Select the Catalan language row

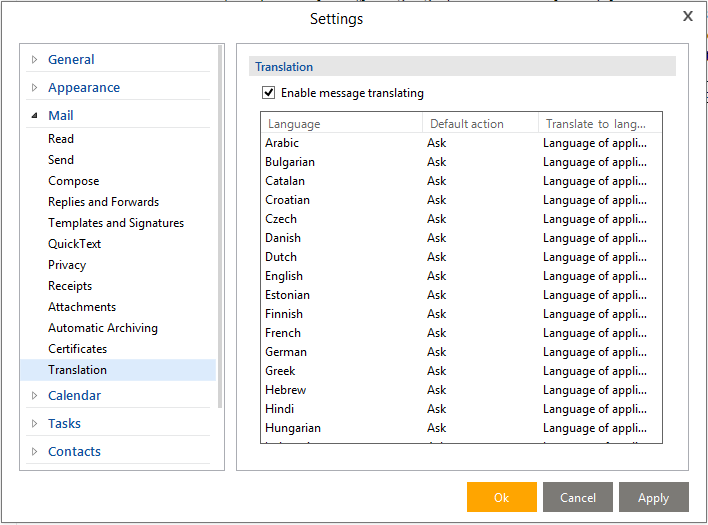(461, 181)
